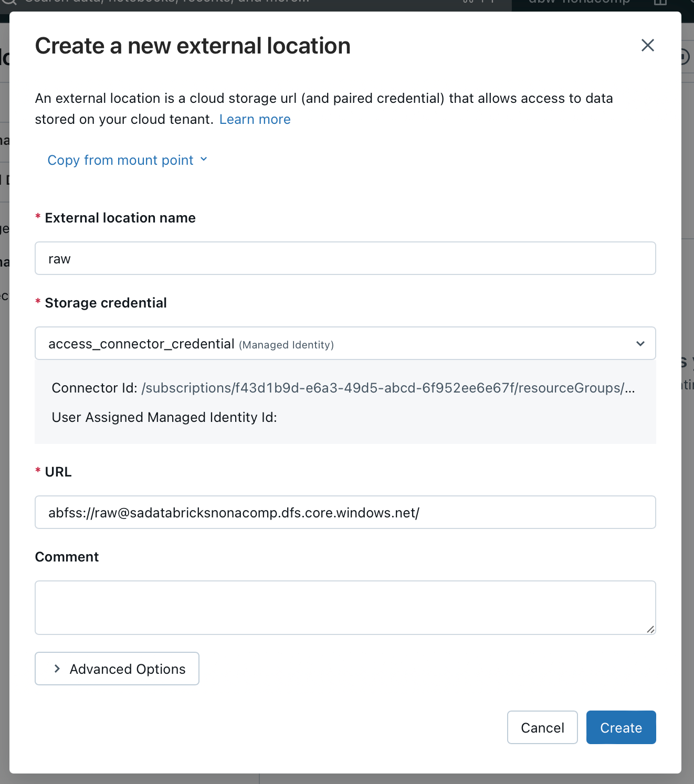Viewport: 694px width, 784px height.
Task: Close the external location dialog
Action: [x=647, y=46]
